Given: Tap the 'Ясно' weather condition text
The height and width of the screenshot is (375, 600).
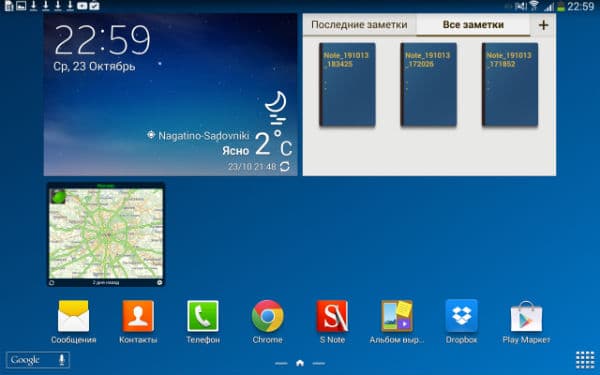Looking at the screenshot, I should (235, 151).
